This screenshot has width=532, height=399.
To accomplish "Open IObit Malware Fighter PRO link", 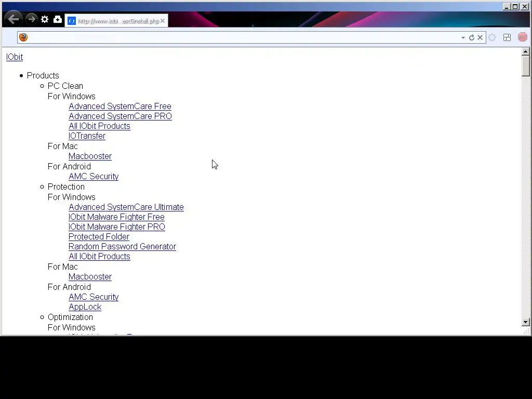I will click(x=117, y=227).
